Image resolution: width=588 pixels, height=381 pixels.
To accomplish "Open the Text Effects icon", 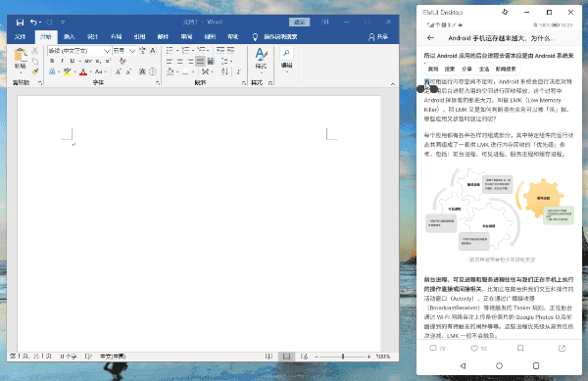I will 52,71.
